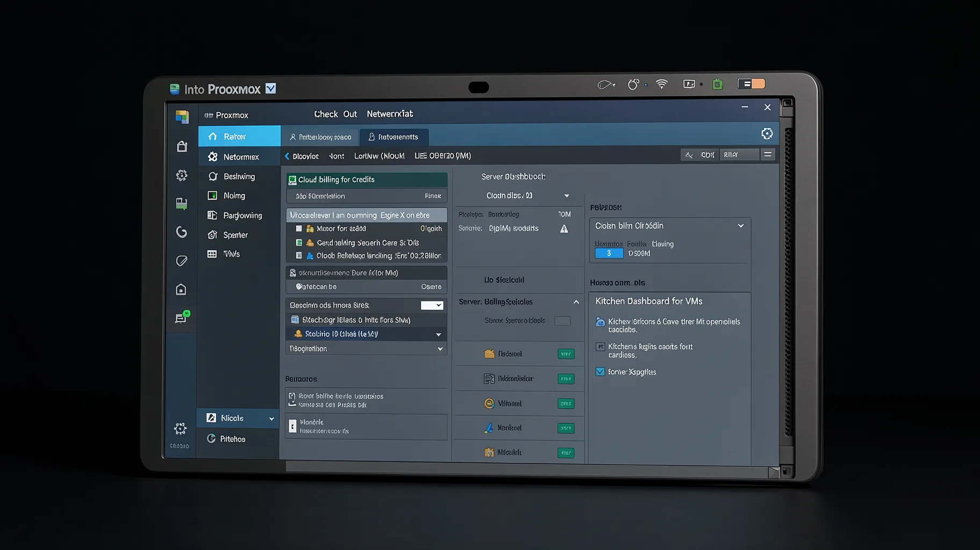Click the Nadarul folder icon
This screenshot has width=980, height=550.
[489, 354]
